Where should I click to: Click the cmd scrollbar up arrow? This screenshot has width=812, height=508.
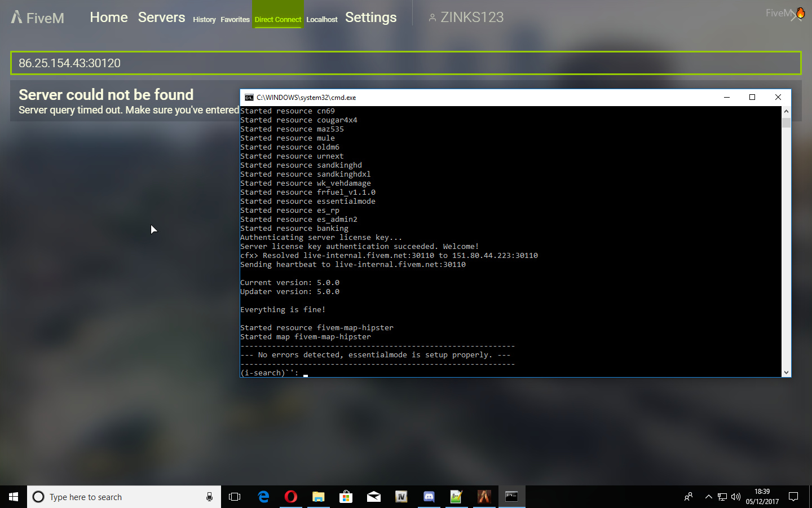coord(786,111)
